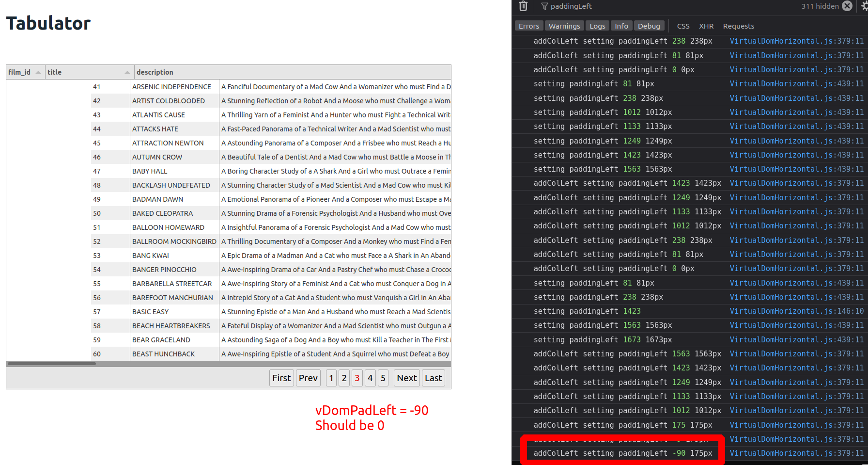
Task: Enable the Info log filter
Action: point(621,26)
